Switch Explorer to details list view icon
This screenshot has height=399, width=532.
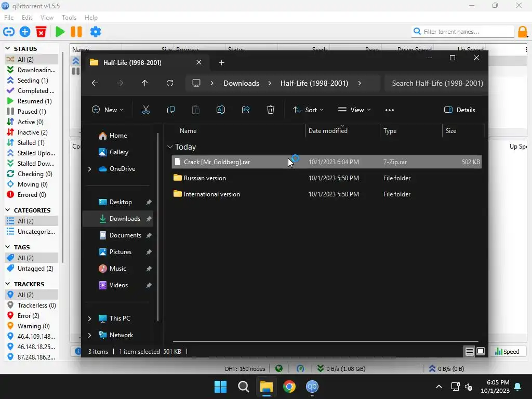click(469, 352)
